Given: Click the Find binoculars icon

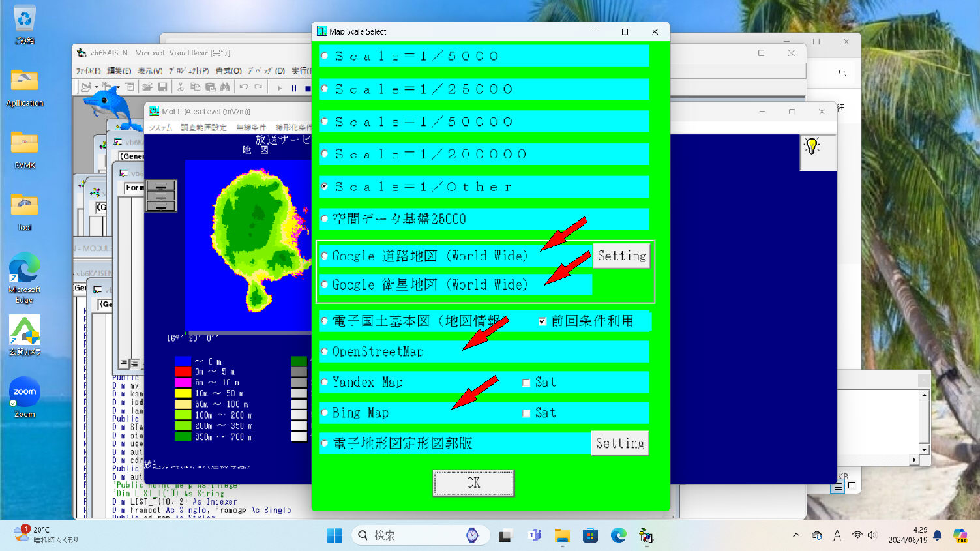Looking at the screenshot, I should coord(225,87).
